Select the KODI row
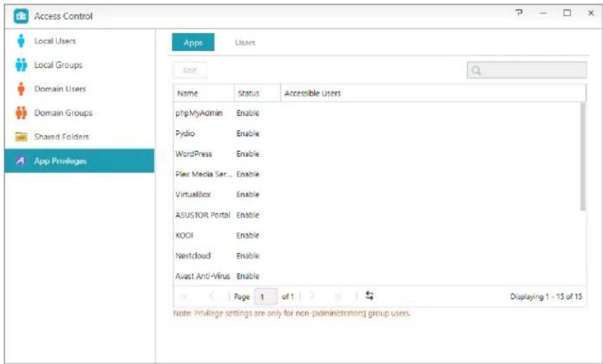 coord(377,236)
